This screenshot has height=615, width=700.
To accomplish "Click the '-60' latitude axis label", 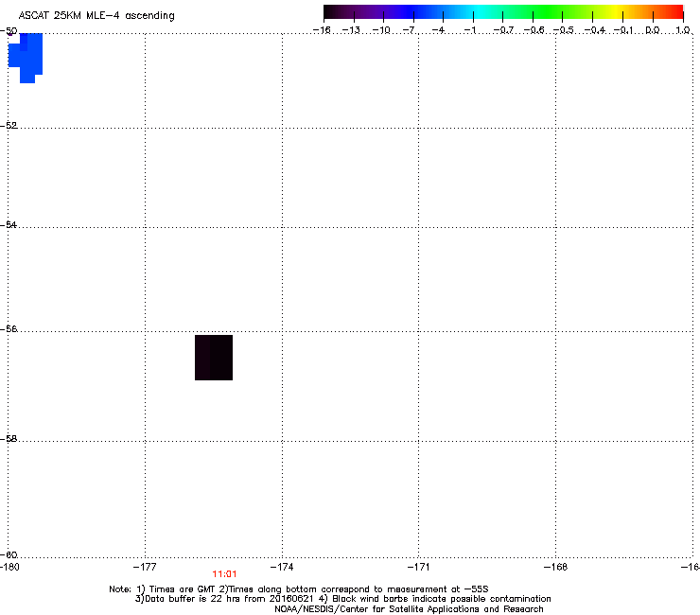I will [x=9, y=554].
